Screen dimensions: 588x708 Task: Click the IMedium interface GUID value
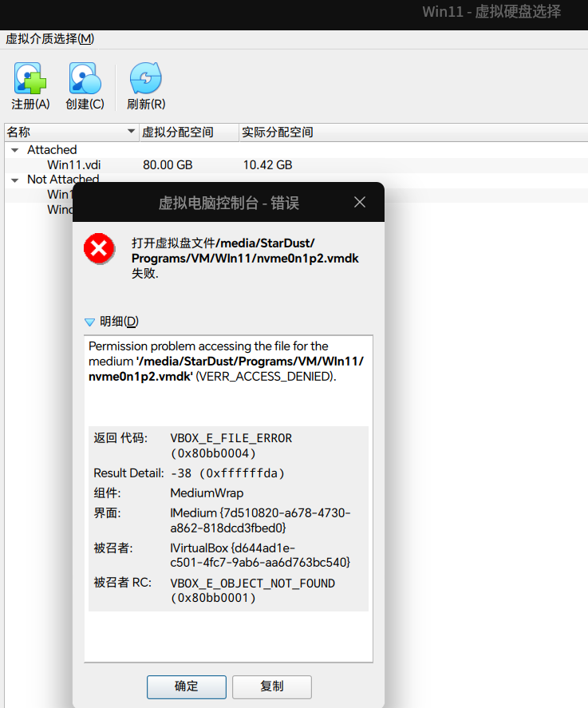[260, 520]
